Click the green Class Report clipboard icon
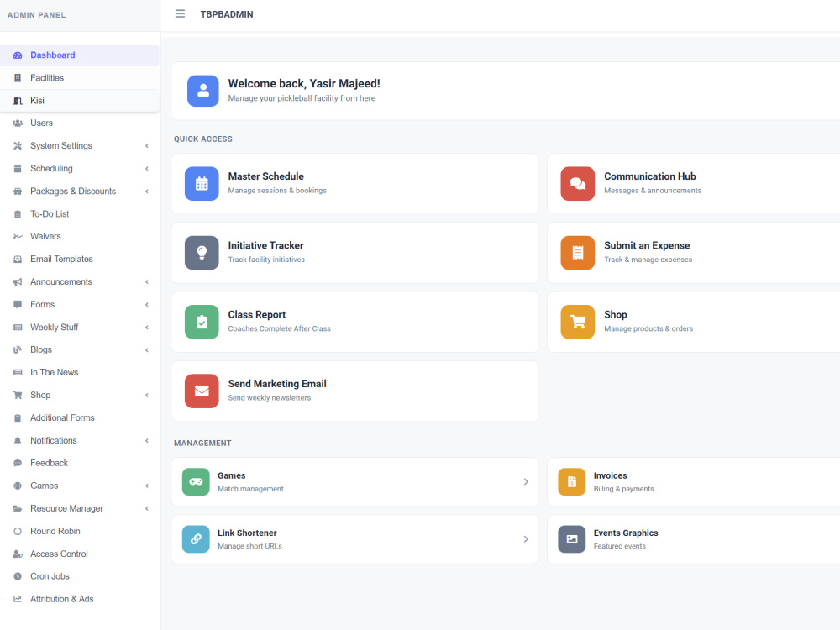This screenshot has width=840, height=630. (202, 322)
